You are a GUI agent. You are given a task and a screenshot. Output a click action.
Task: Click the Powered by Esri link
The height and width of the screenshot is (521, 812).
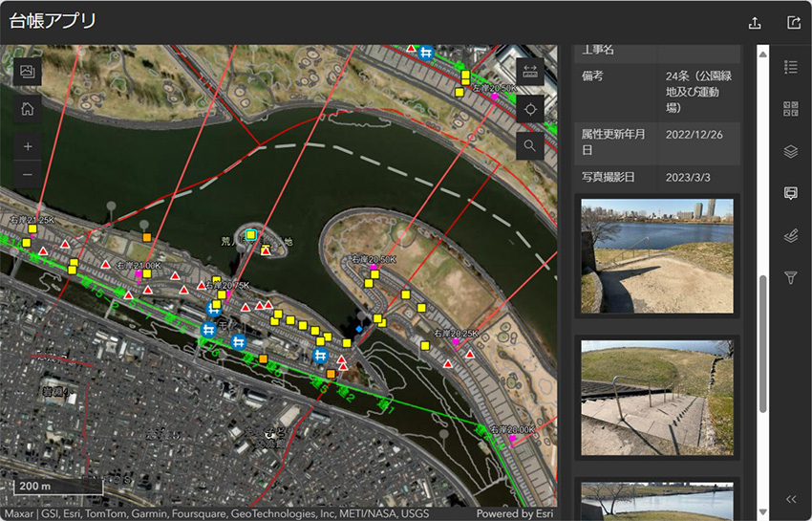point(516,513)
